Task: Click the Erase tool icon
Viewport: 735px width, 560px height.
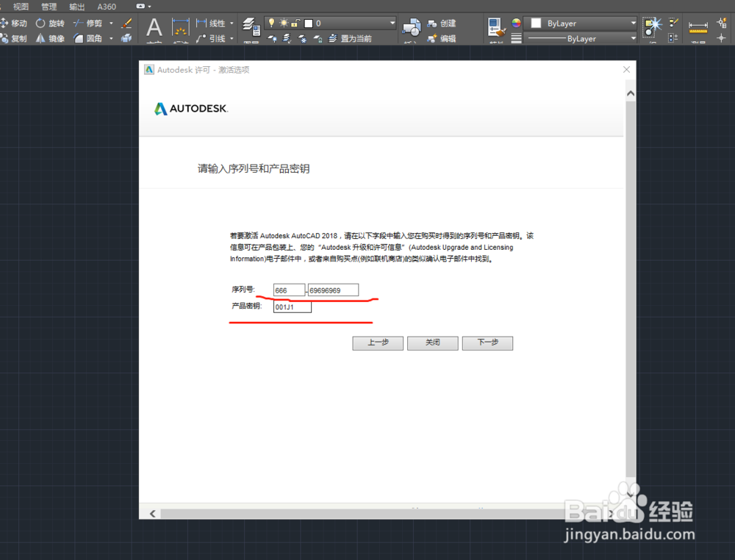Action: click(x=126, y=23)
